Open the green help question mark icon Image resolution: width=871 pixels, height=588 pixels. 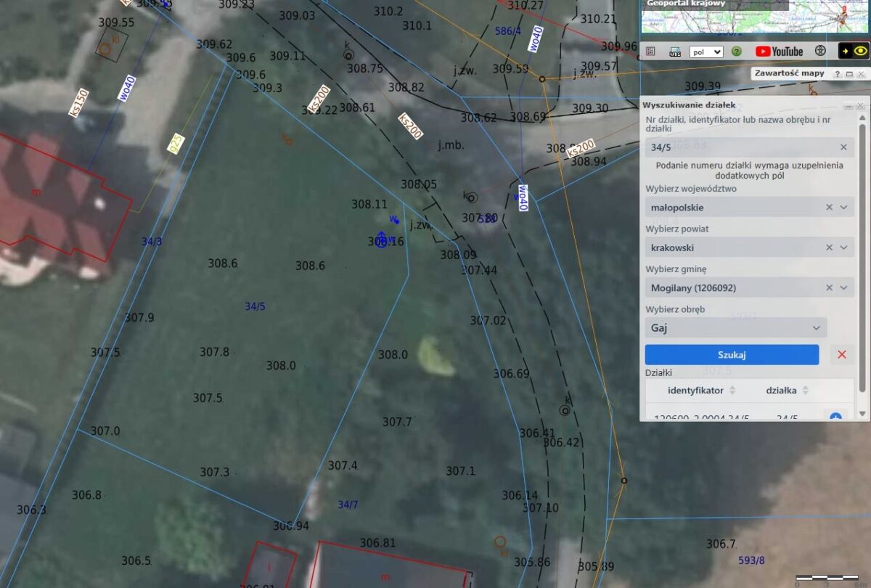737,52
